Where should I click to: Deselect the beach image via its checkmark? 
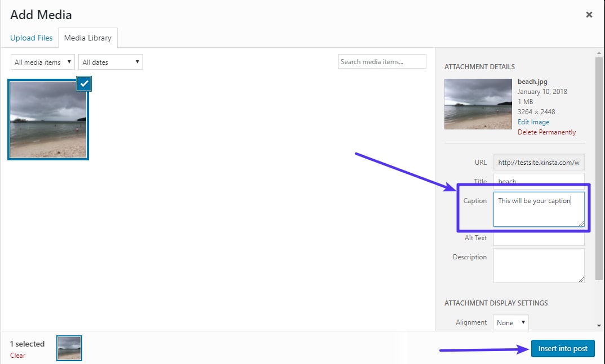(83, 83)
